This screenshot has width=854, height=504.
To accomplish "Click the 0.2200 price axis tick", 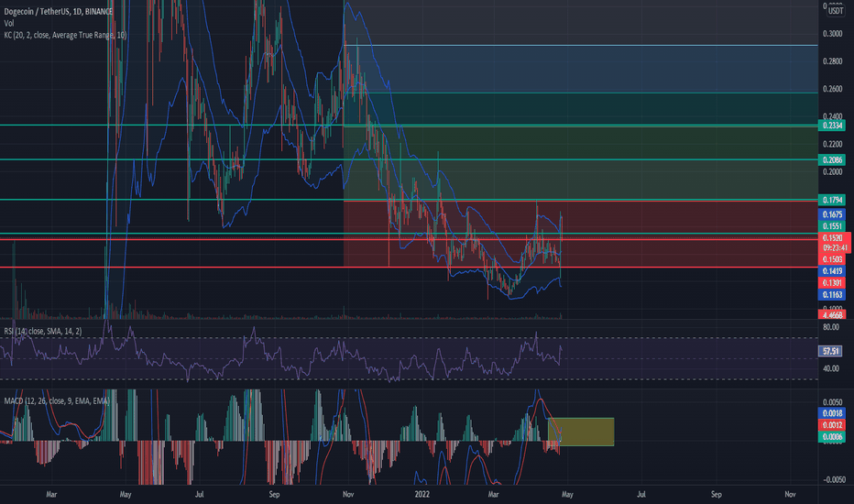I will pyautogui.click(x=832, y=145).
